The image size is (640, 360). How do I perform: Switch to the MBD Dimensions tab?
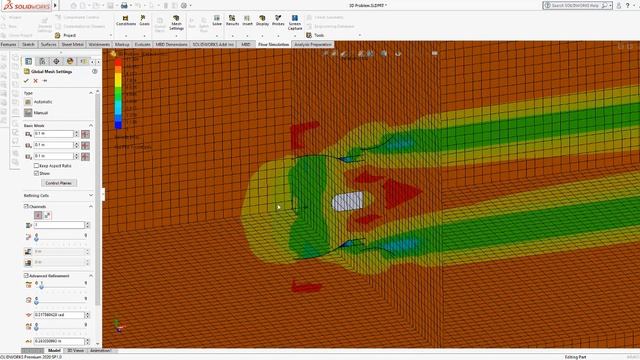click(x=171, y=44)
